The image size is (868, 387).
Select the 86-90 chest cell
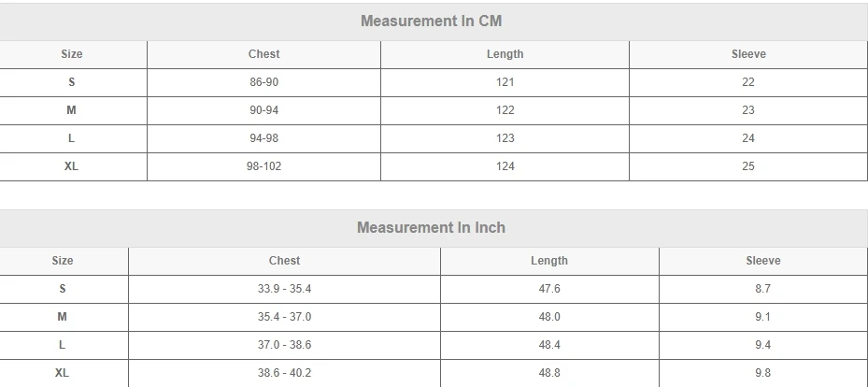[x=263, y=82]
